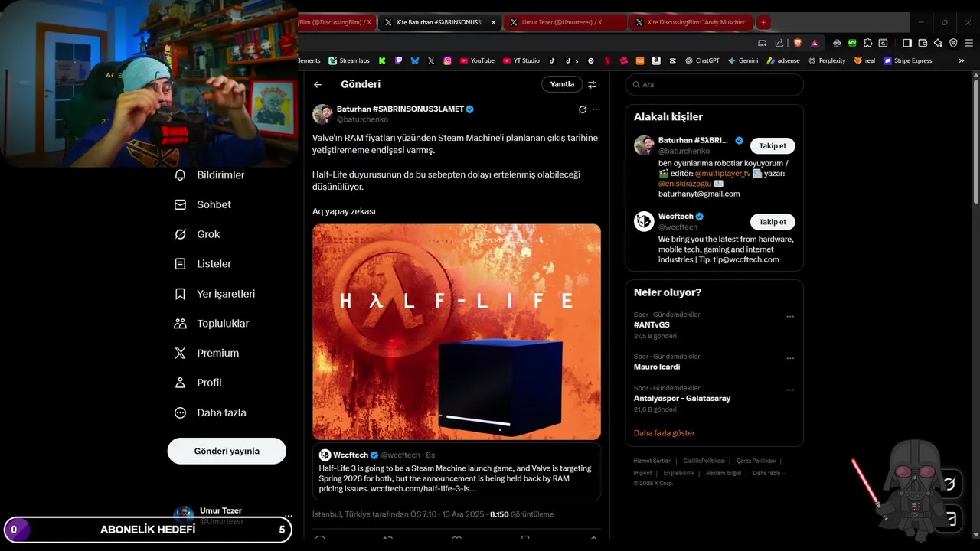Open options for the Mauro Icardi trend
Image resolution: width=980 pixels, height=551 pixels.
click(x=790, y=358)
